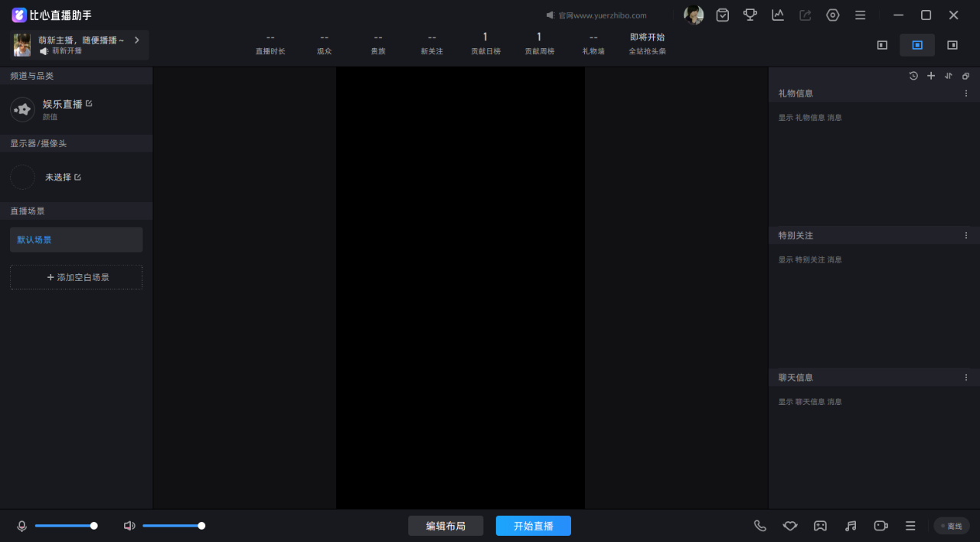The width and height of the screenshot is (980, 542).
Task: Open the hexagon settings icon
Action: (833, 15)
